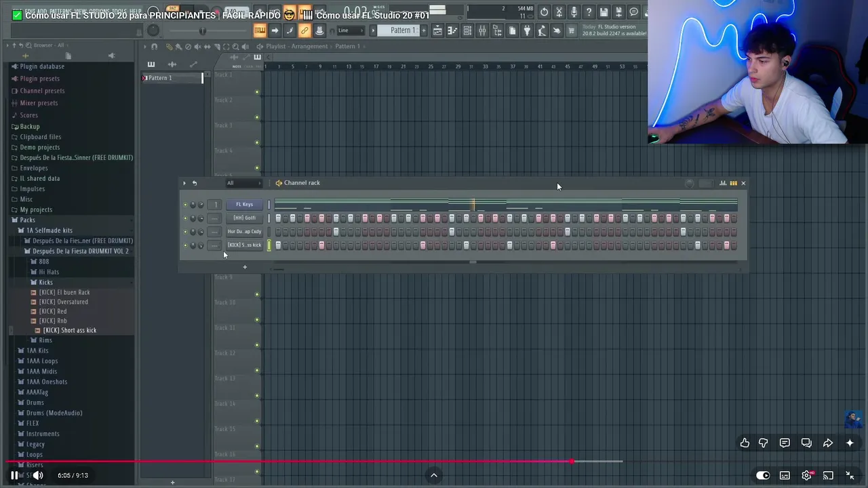Select the Hur Du..ap Cxdy channel
Screen dimensions: 868x488
244,231
